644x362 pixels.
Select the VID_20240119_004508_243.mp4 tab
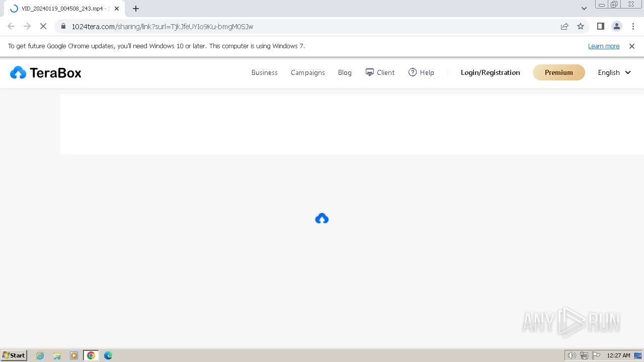[64, 9]
